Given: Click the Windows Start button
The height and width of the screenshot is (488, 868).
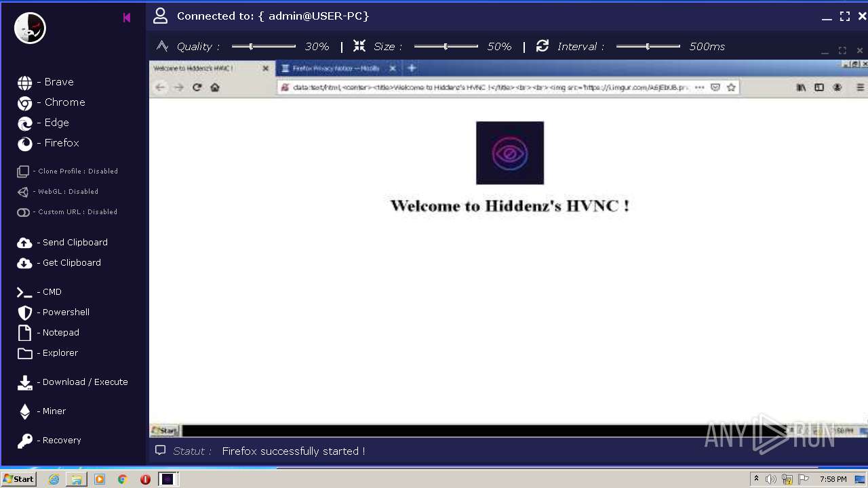Looking at the screenshot, I should 18,479.
